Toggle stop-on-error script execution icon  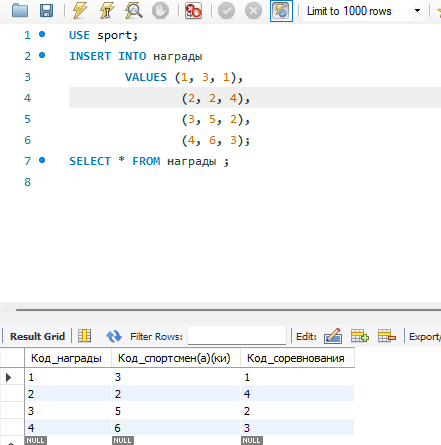[193, 11]
